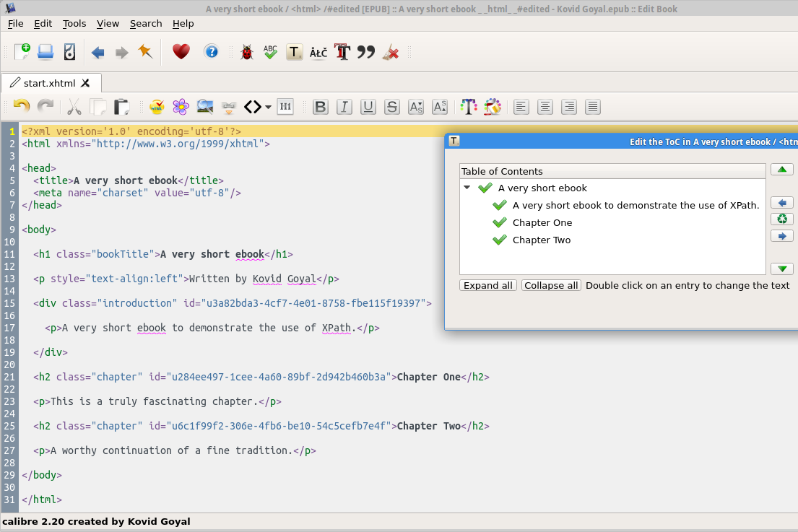Viewport: 798px width, 532px height.
Task: Open the insert tag dropdown arrow
Action: (269, 108)
